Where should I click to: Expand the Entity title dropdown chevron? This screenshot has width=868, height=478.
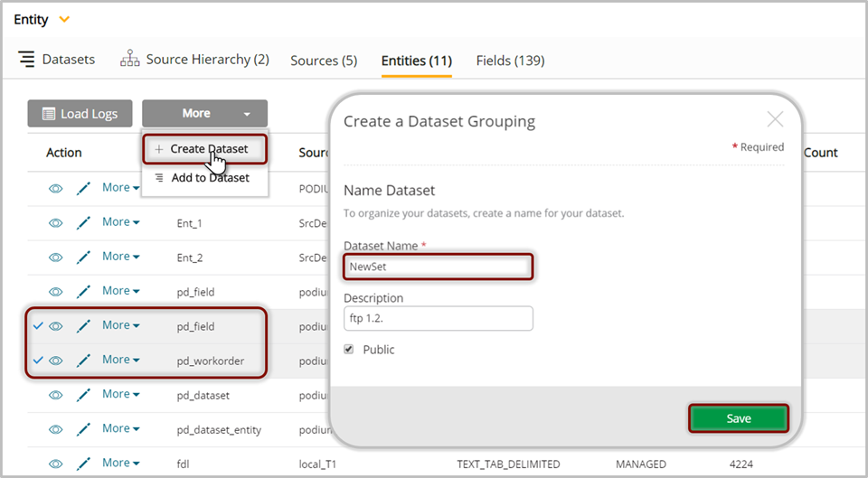[x=63, y=19]
